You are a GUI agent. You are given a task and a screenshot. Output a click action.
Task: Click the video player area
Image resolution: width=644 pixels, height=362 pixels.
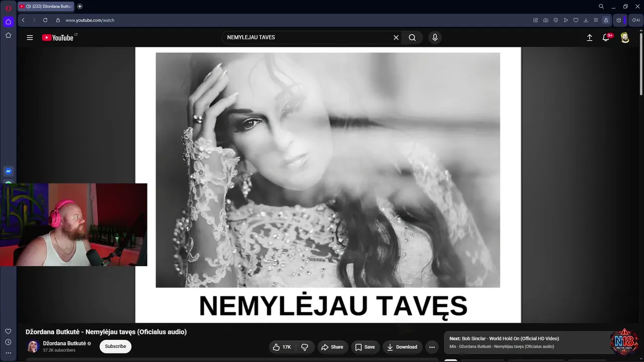[328, 185]
